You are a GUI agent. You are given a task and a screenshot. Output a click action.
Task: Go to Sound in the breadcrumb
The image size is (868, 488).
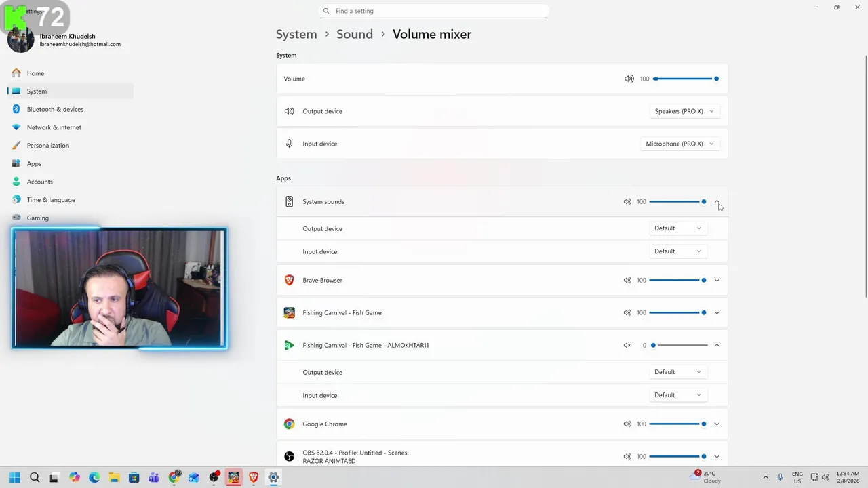(x=355, y=34)
